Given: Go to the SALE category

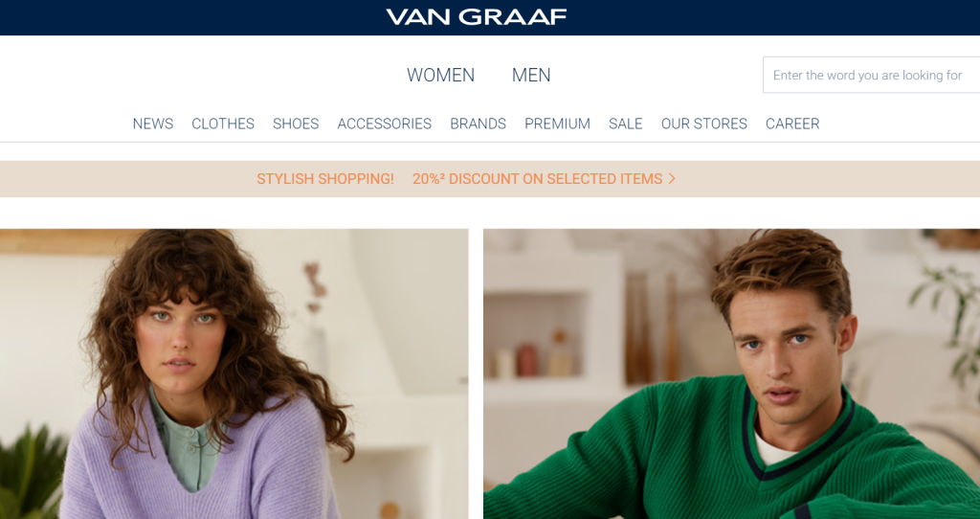Looking at the screenshot, I should point(626,124).
